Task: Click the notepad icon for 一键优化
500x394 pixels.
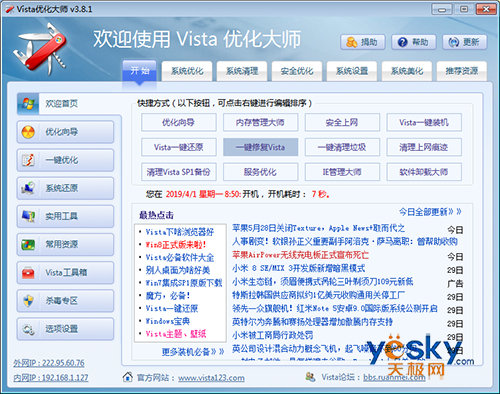Action: pos(28,160)
